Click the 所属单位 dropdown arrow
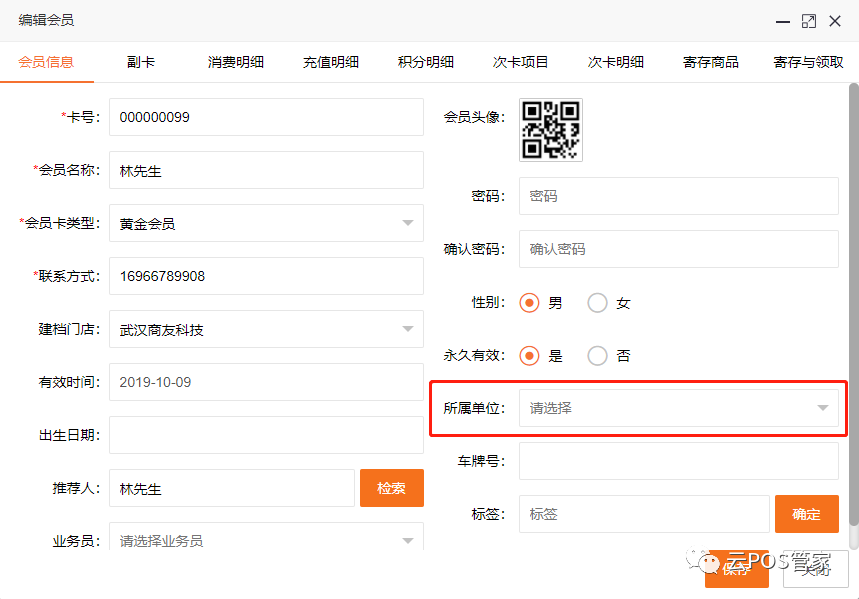The width and height of the screenshot is (859, 599). (x=822, y=408)
